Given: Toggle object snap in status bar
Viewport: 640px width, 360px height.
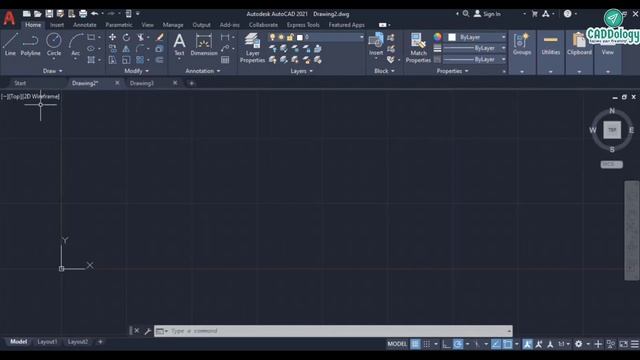Looking at the screenshot, I should [x=507, y=344].
